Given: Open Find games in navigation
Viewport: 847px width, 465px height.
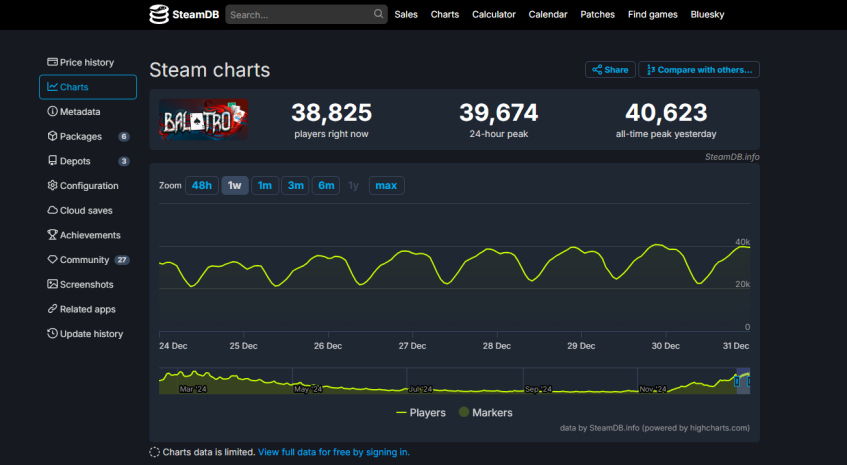Looking at the screenshot, I should (653, 15).
